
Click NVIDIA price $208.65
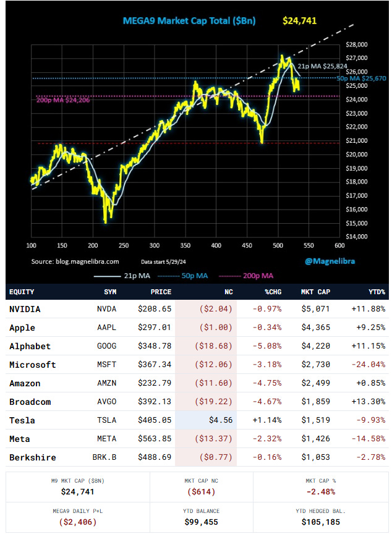[155, 309]
